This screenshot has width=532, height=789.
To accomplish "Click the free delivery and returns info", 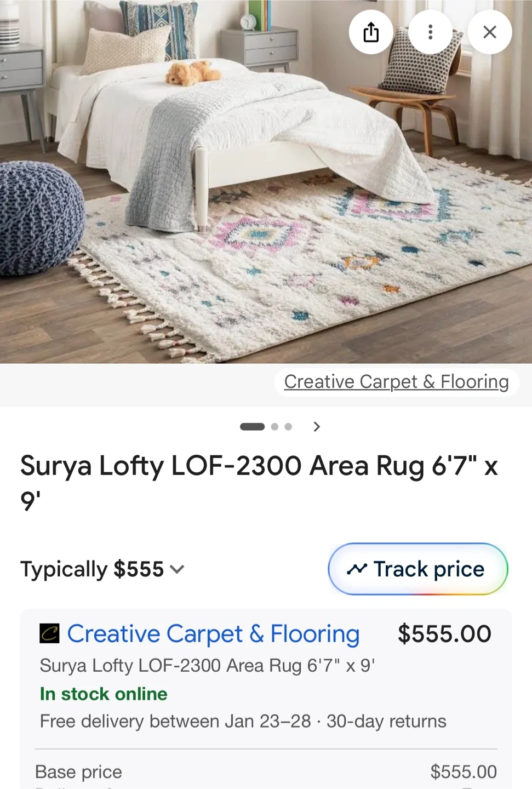I will (243, 721).
